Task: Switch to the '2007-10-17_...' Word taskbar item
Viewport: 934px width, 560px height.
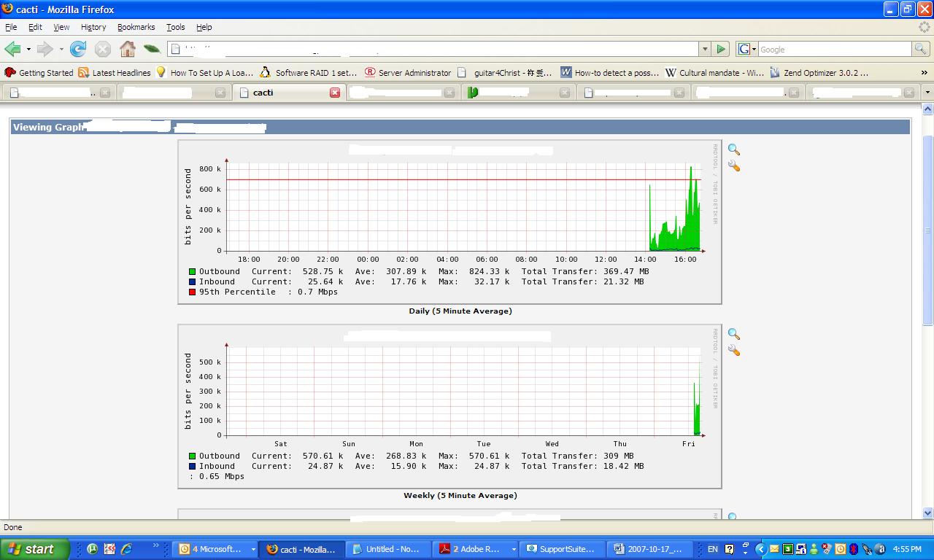Action: (650, 549)
